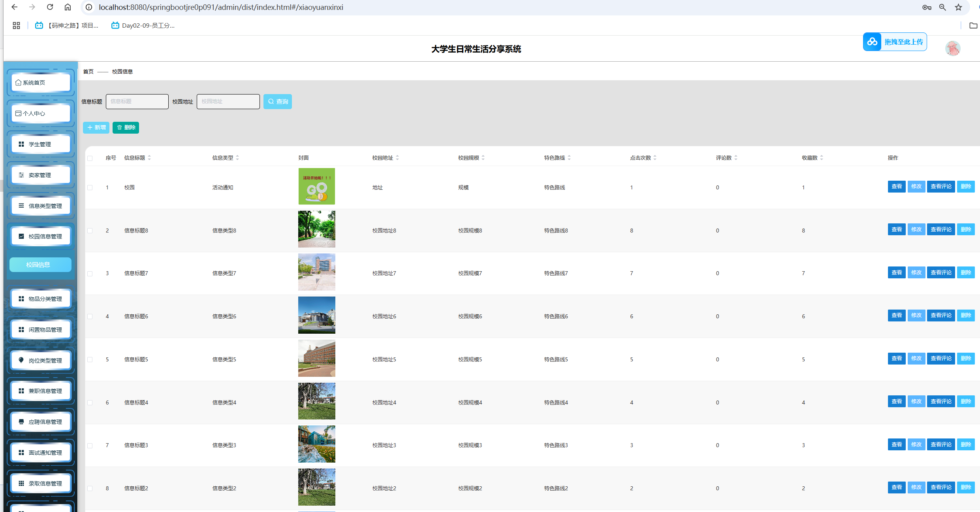This screenshot has width=980, height=512.
Task: Sort by 信息标题 column arrows
Action: click(149, 158)
